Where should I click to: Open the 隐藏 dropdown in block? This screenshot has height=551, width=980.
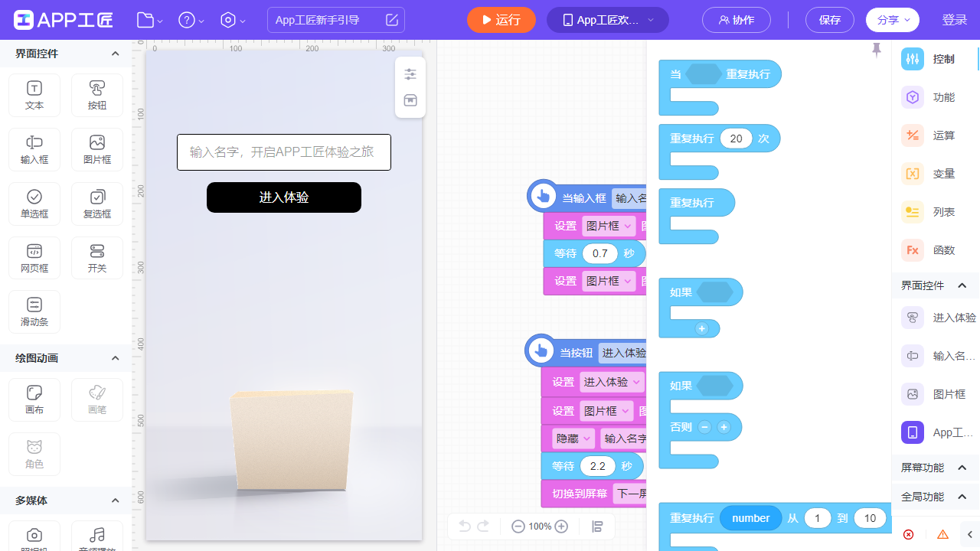tap(573, 439)
